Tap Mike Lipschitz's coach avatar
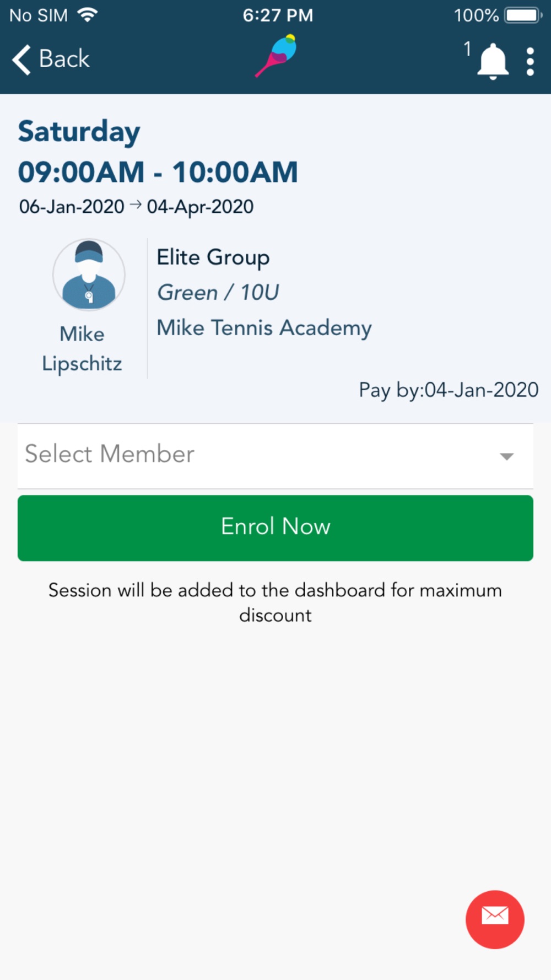This screenshot has width=551, height=980. click(x=89, y=274)
